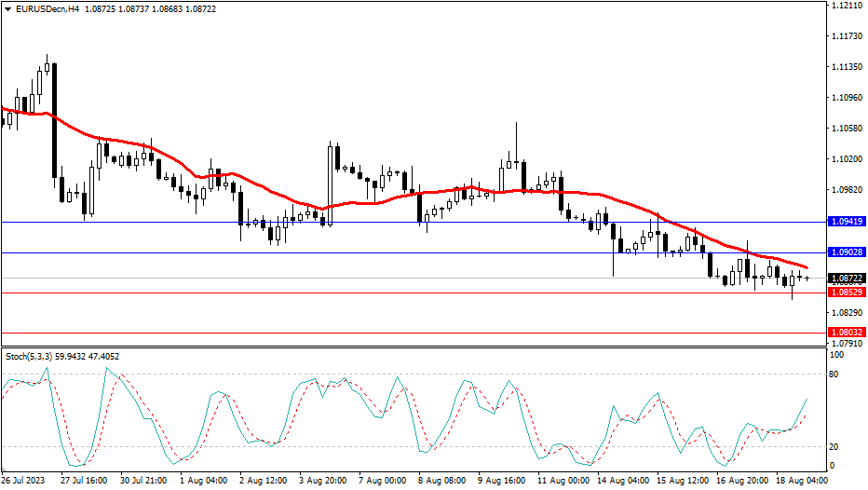Click the 20 level on stochastic scale
The width and height of the screenshot is (868, 490).
[x=834, y=446]
